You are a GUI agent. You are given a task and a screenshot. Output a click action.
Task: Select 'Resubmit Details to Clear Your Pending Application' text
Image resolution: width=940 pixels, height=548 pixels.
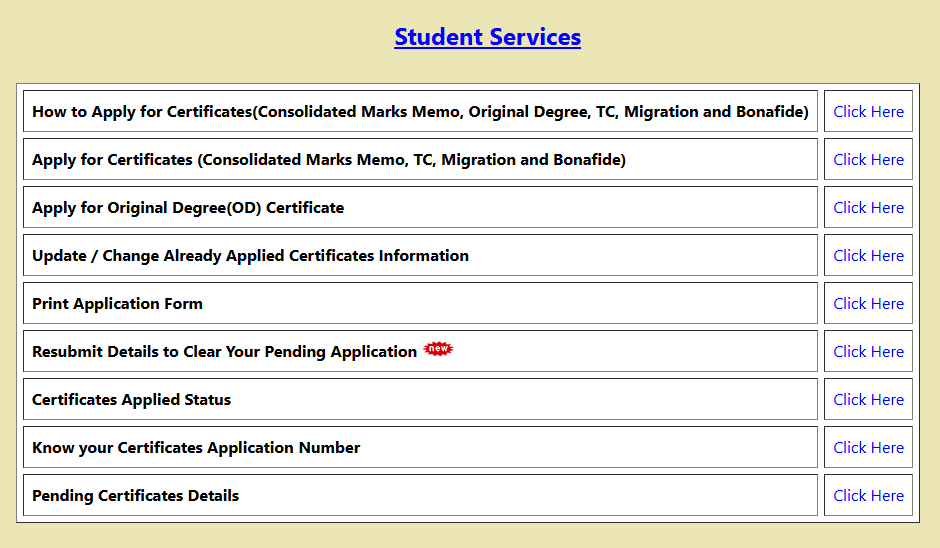(224, 352)
